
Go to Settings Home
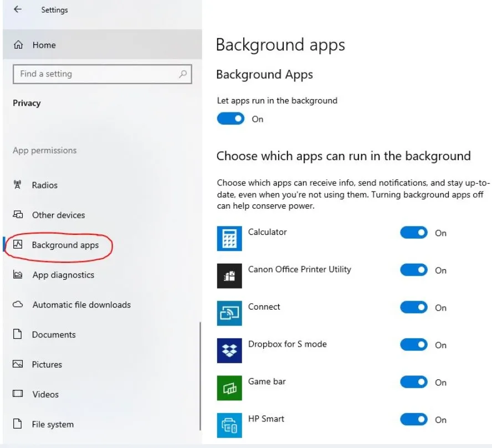44,45
